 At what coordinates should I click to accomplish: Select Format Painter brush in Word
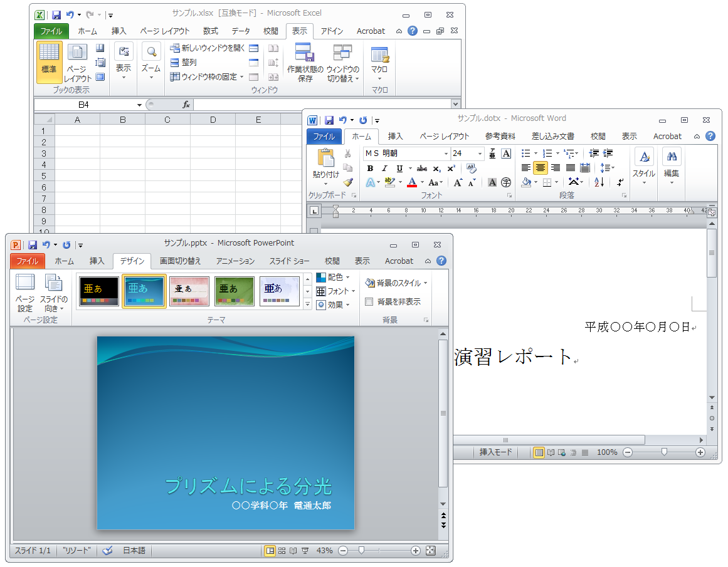(x=348, y=182)
